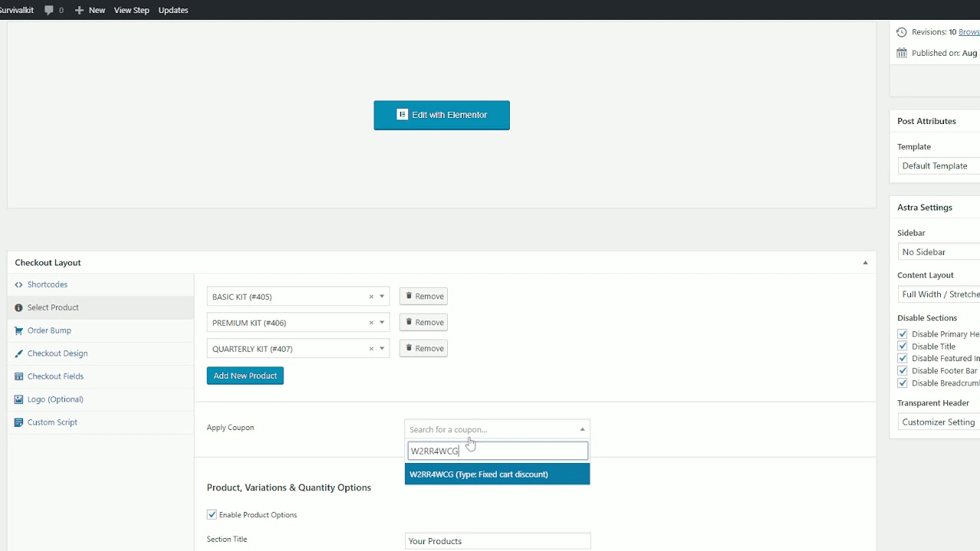Toggle Disable Title checkbox
The image size is (980, 551).
pos(903,347)
